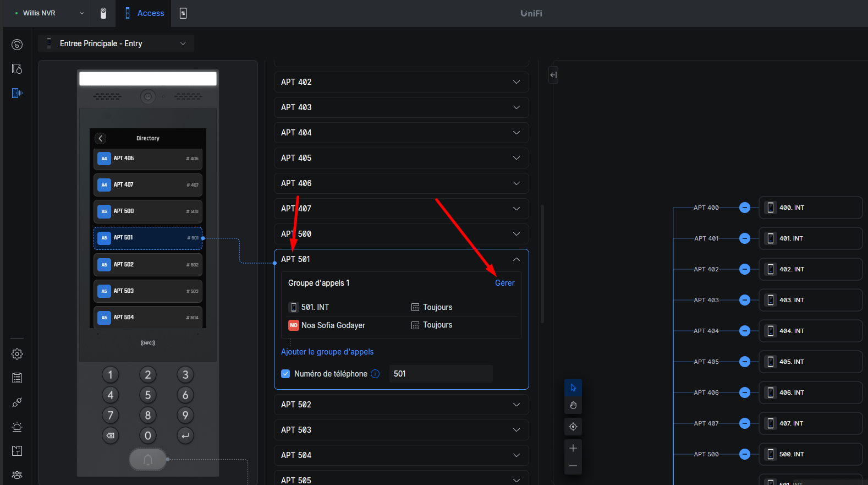Image resolution: width=868 pixels, height=485 pixels.
Task: Expand the APT 402 section
Action: pyautogui.click(x=402, y=82)
